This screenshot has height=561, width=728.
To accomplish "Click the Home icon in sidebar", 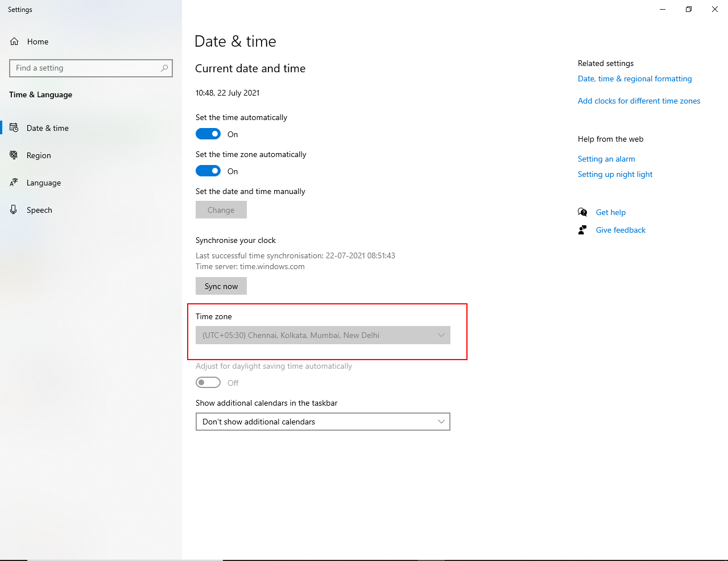I will 15,42.
